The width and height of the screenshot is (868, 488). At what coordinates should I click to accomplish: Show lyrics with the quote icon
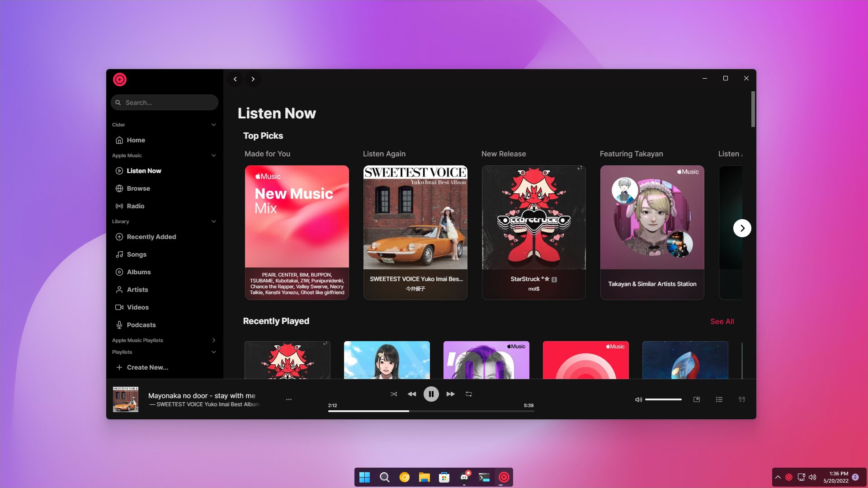point(742,399)
